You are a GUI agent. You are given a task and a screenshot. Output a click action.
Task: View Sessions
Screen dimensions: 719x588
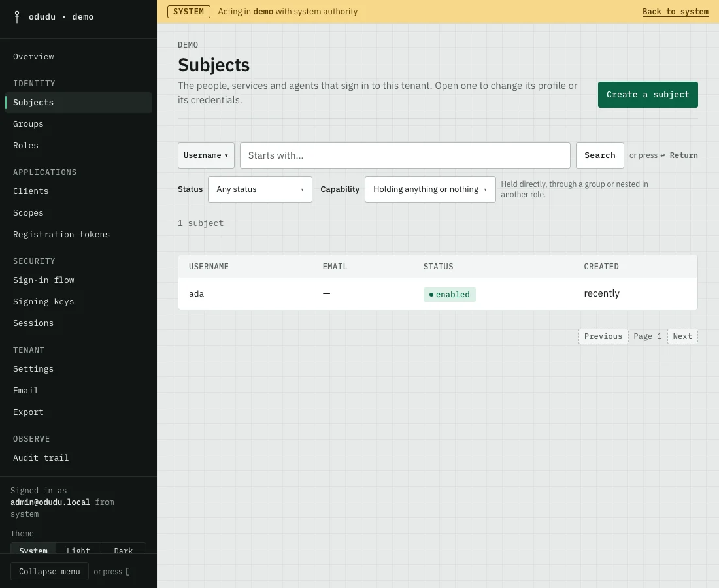tap(78, 323)
